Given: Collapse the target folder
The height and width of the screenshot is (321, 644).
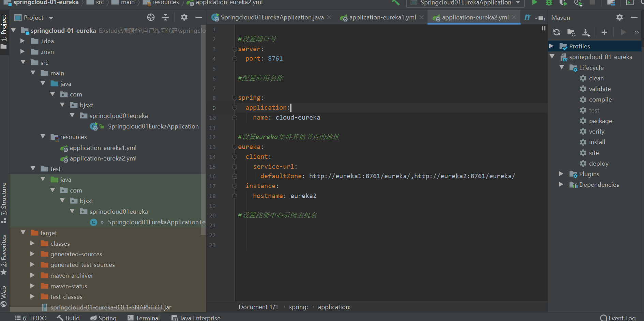Looking at the screenshot, I should coord(23,233).
